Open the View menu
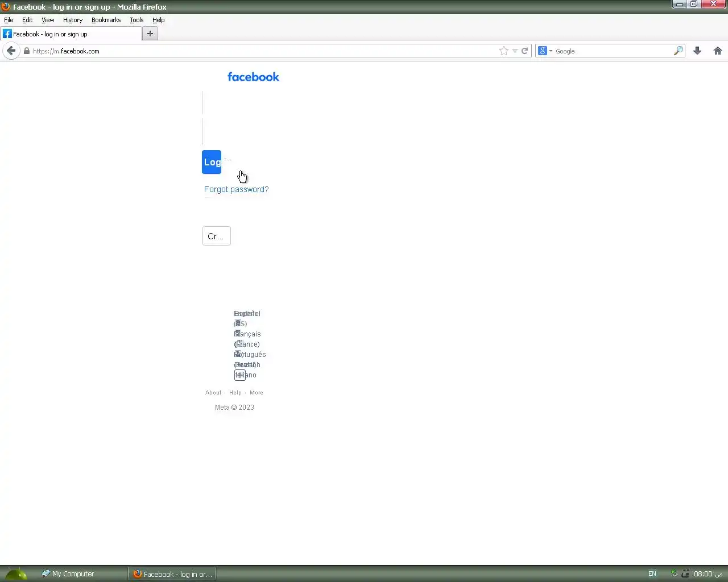The height and width of the screenshot is (582, 728). point(48,20)
